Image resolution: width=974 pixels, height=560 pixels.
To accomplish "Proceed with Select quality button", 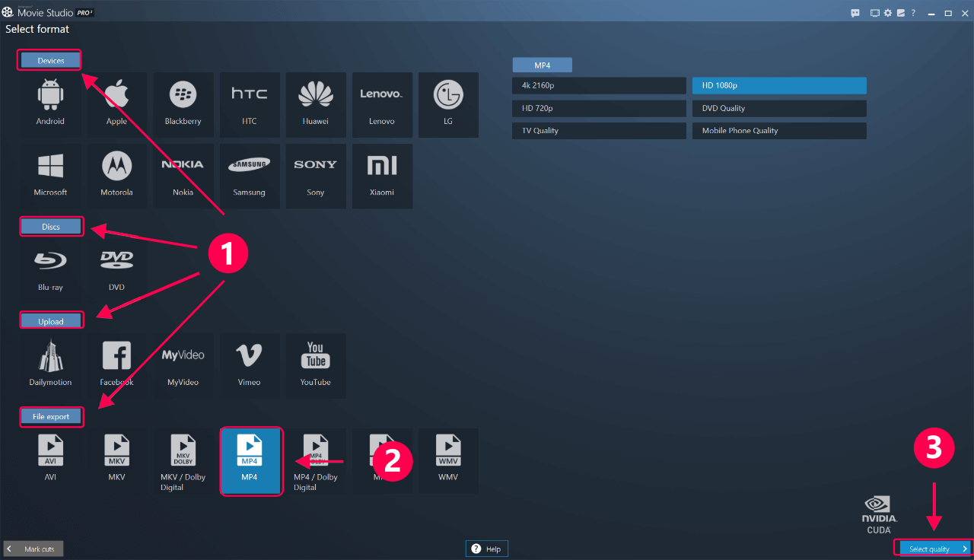I will click(934, 549).
